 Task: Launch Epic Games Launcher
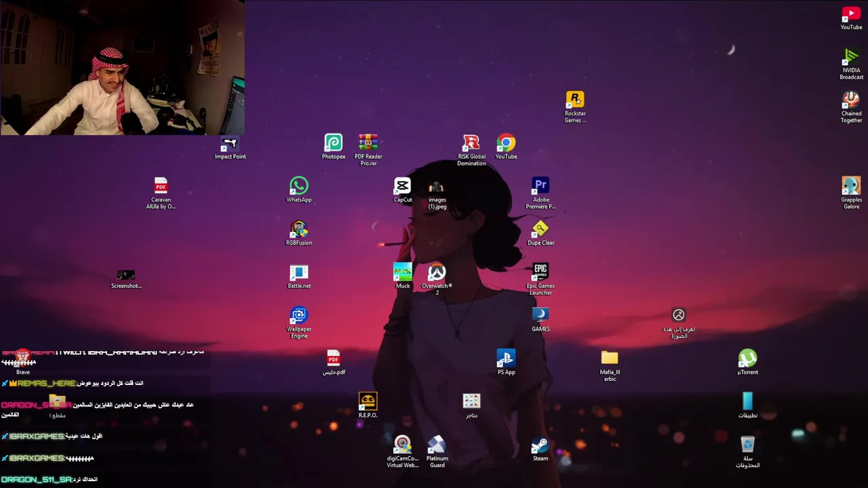pos(540,279)
